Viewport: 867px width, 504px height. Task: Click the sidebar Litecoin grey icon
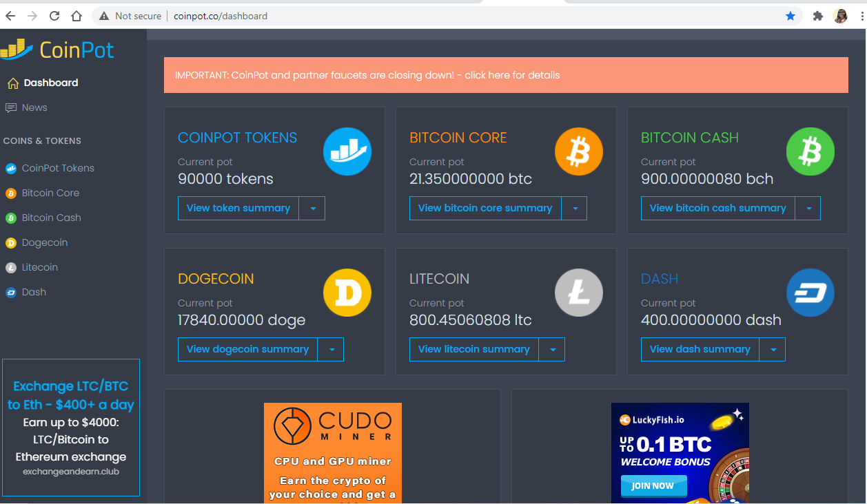[x=11, y=268]
